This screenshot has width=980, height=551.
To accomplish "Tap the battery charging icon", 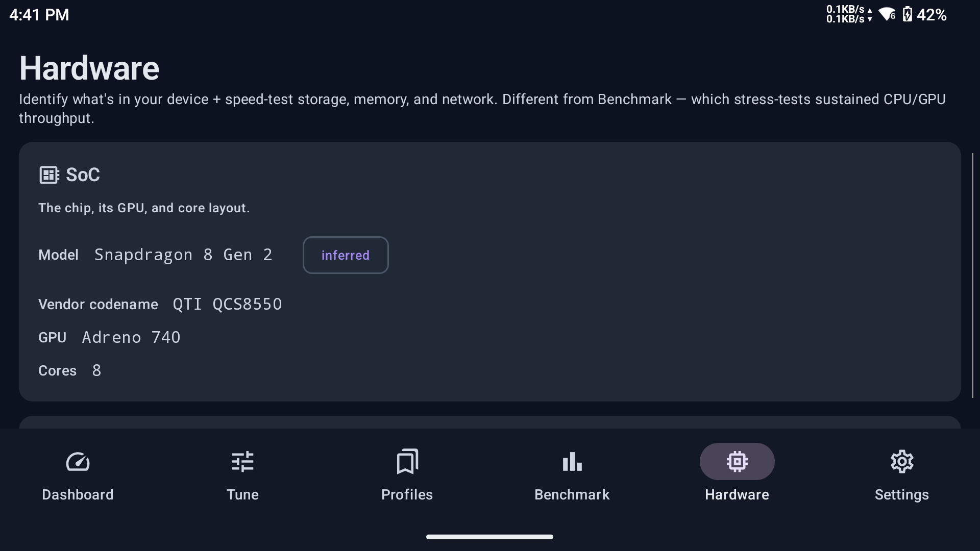I will pos(907,14).
